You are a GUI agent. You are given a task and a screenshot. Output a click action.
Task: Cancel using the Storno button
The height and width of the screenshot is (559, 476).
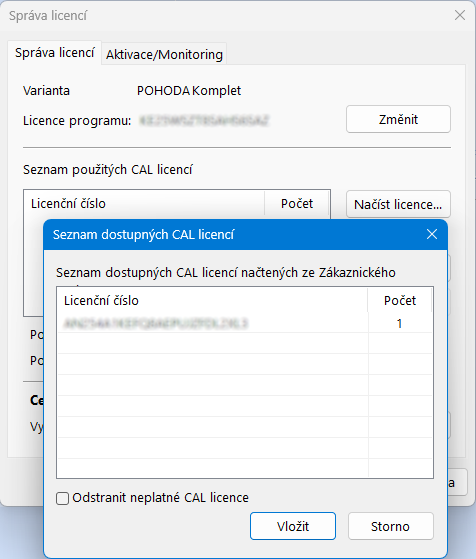(390, 526)
